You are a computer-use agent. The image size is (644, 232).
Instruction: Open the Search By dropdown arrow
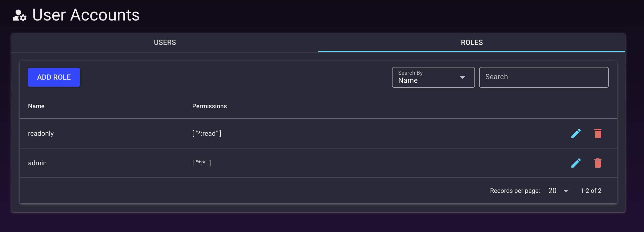[462, 77]
